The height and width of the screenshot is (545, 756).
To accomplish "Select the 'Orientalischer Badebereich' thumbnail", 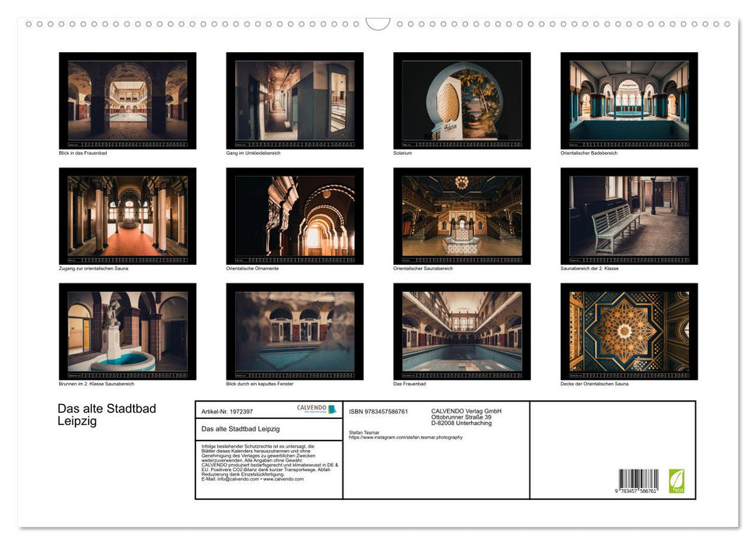I will [x=629, y=100].
